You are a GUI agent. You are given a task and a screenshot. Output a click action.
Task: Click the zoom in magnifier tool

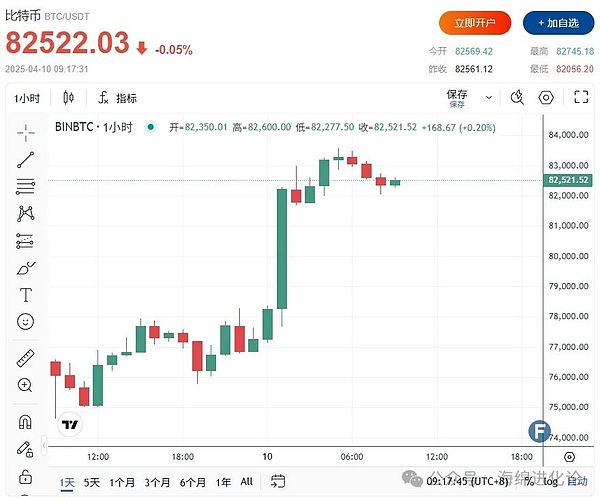(26, 385)
